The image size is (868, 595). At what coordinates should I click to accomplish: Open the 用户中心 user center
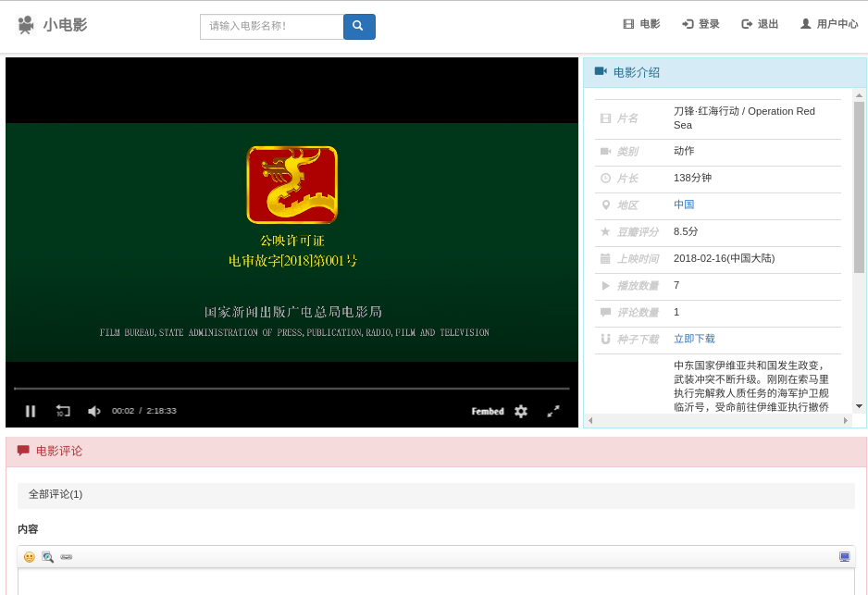pyautogui.click(x=829, y=24)
